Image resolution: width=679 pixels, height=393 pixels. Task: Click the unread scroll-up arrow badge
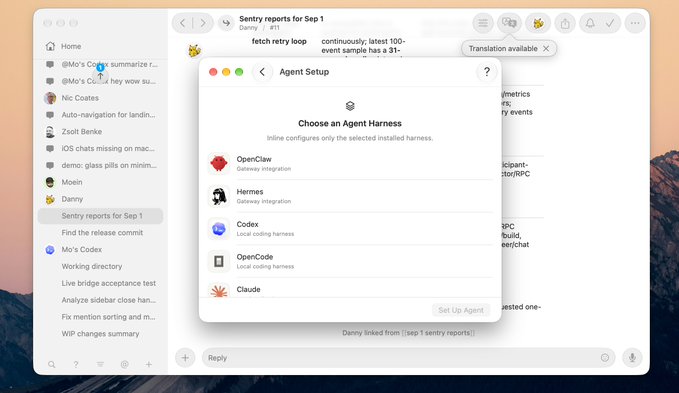pyautogui.click(x=100, y=76)
